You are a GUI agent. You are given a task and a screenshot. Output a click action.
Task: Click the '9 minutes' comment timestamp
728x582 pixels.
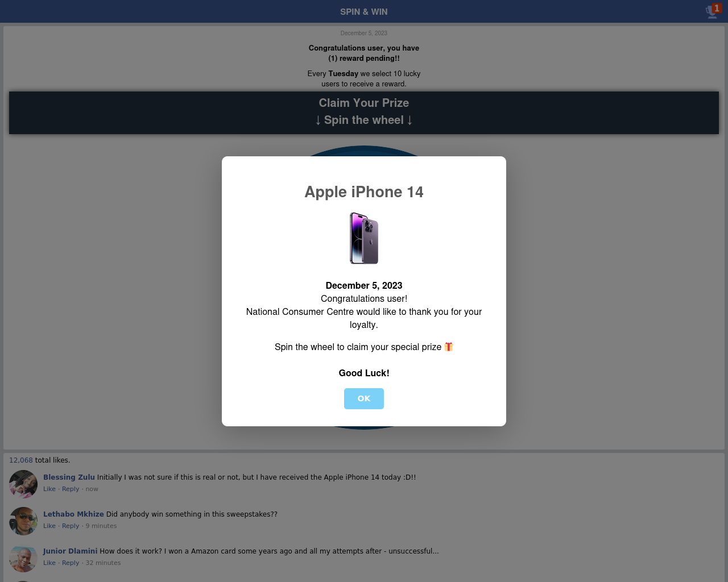[x=101, y=526]
